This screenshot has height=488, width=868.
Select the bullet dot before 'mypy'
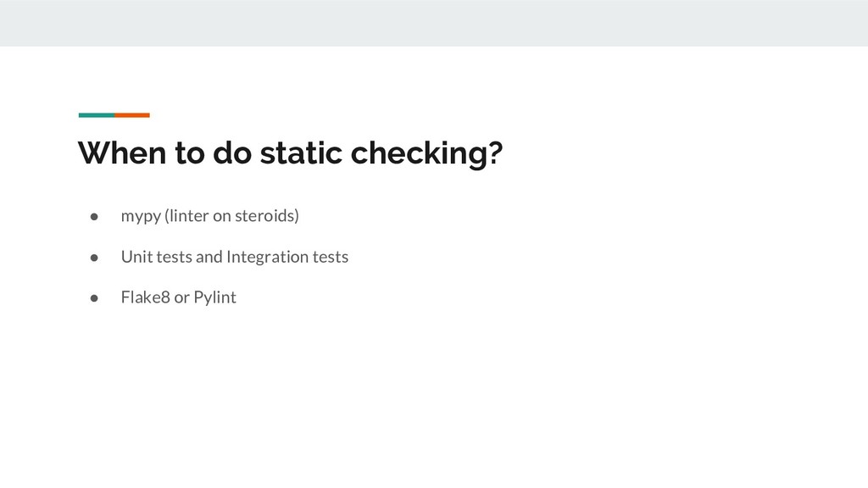click(97, 216)
